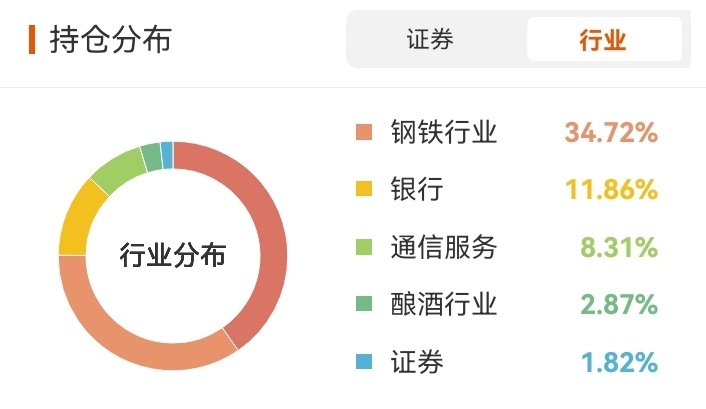Screen dimensions: 706x409
Task: Click the 通信服务 light green swatch
Action: click(364, 247)
